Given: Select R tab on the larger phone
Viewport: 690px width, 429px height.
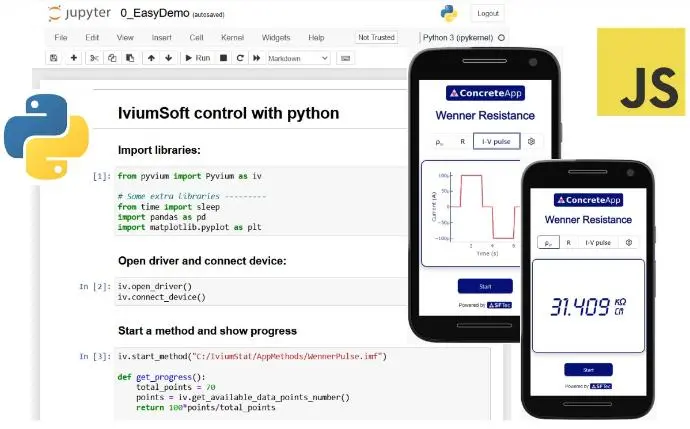Looking at the screenshot, I should 462,141.
